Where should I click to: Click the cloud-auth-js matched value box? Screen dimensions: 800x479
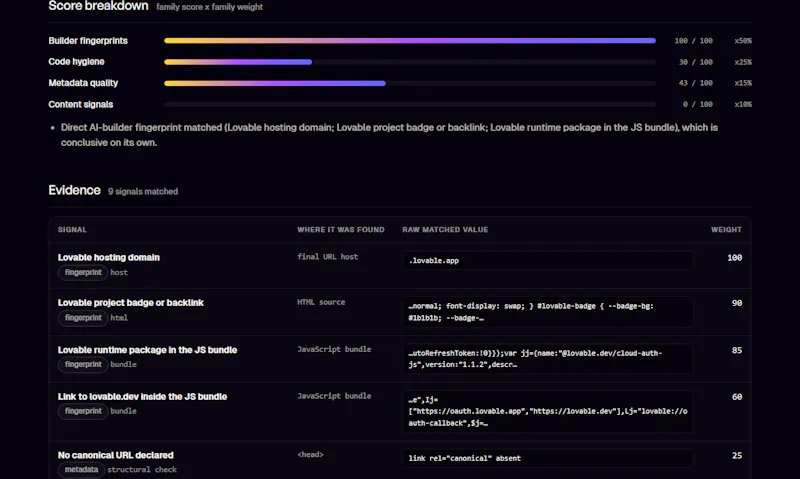coord(547,359)
